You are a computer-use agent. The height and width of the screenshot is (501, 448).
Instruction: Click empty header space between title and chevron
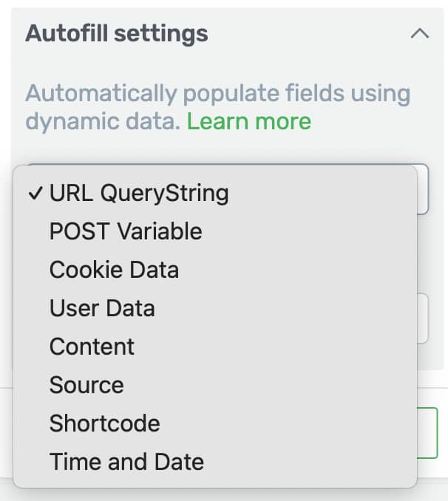click(x=308, y=33)
